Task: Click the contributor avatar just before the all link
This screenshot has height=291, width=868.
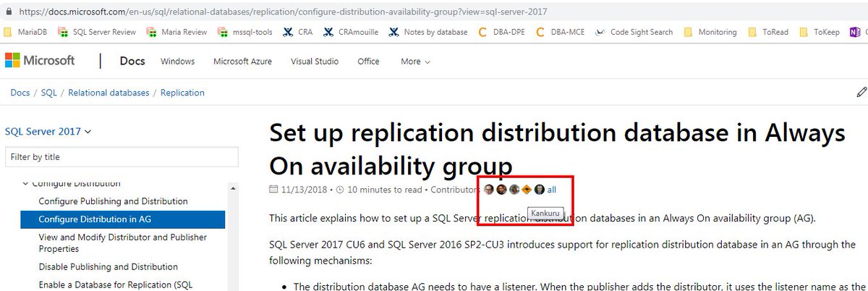Action: (540, 190)
